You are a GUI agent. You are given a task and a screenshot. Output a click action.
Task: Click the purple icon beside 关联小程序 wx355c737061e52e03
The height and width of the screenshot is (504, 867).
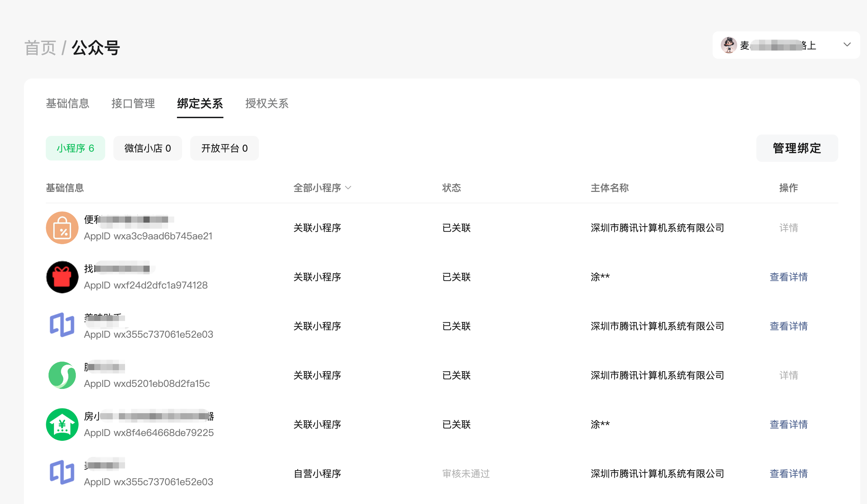(x=62, y=325)
